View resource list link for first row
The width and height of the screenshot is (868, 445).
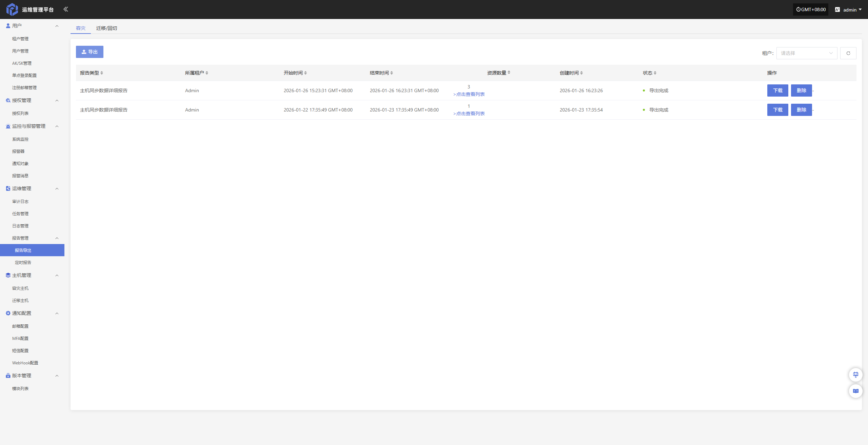[x=469, y=94]
